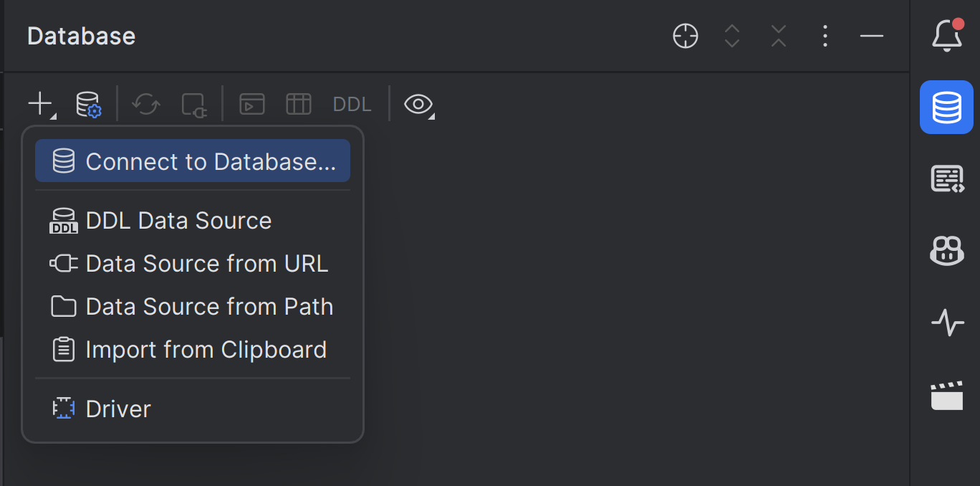Expand all items with Expand All arrows
The image size is (980, 486).
(x=732, y=36)
